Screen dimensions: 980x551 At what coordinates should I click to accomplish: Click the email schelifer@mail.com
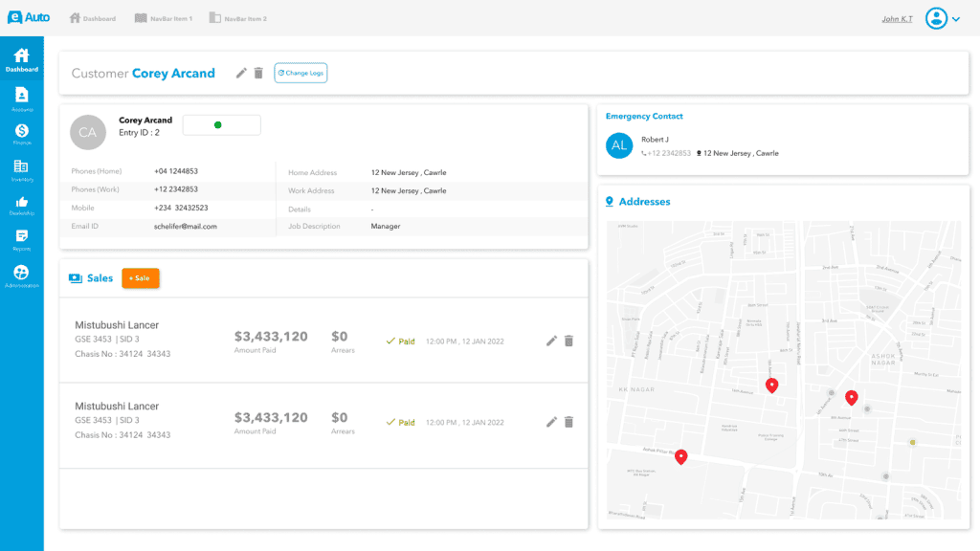(186, 226)
